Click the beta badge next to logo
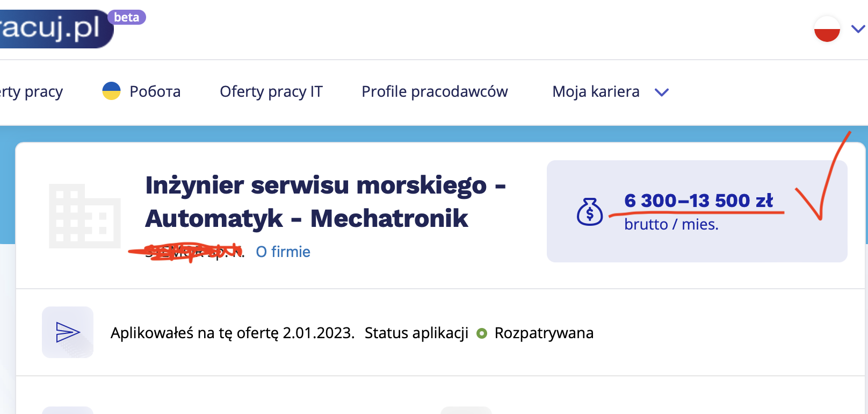 tap(127, 17)
